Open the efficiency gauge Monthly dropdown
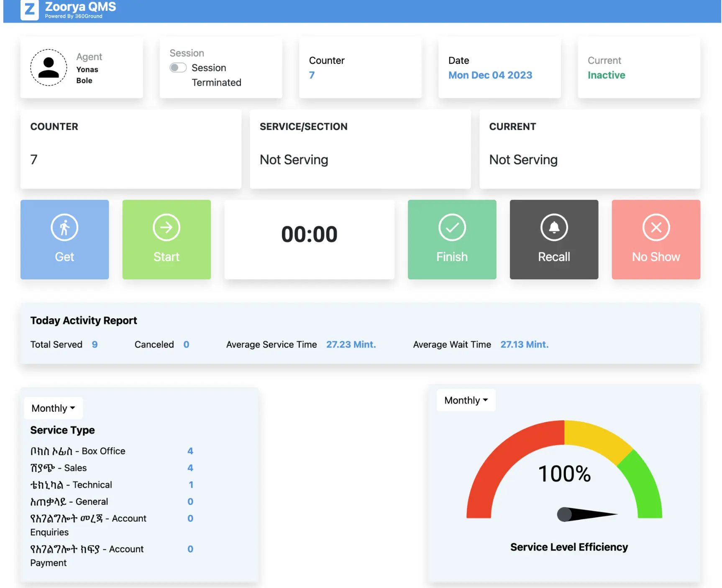Viewport: 722px width, 588px height. (x=466, y=400)
